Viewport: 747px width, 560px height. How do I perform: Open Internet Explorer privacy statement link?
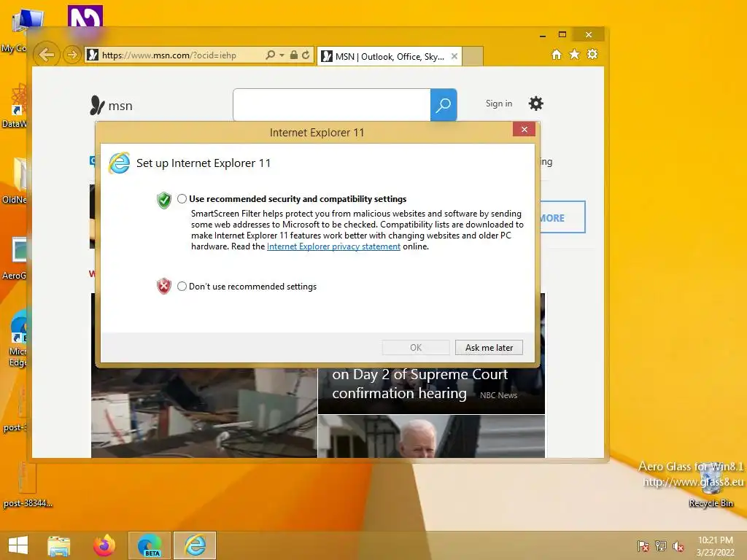(x=333, y=246)
